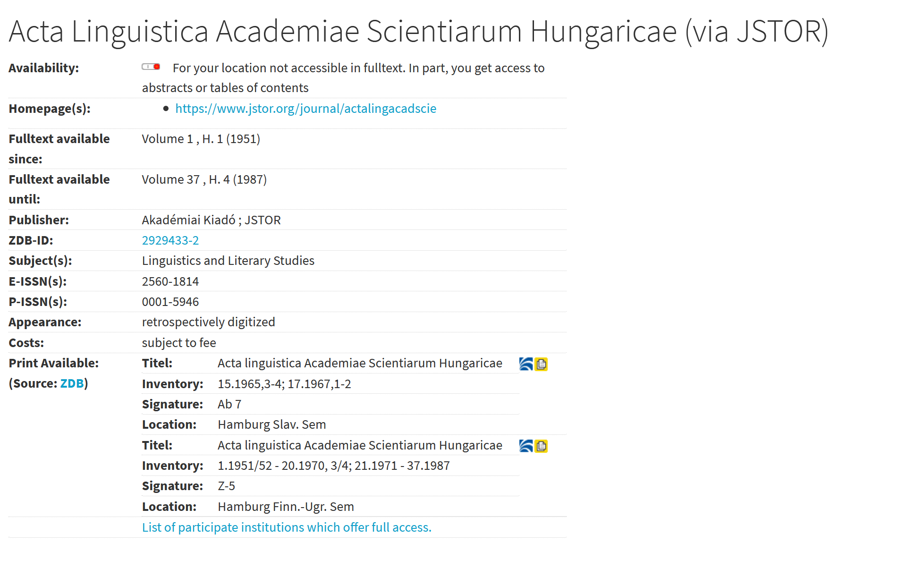
Task: Follow the ZDB source link
Action: 72,383
